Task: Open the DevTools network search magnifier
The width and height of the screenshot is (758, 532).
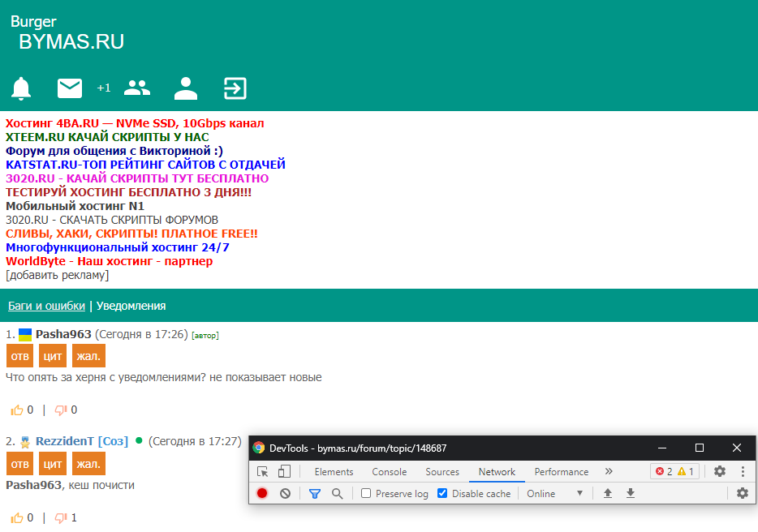Action: click(337, 493)
